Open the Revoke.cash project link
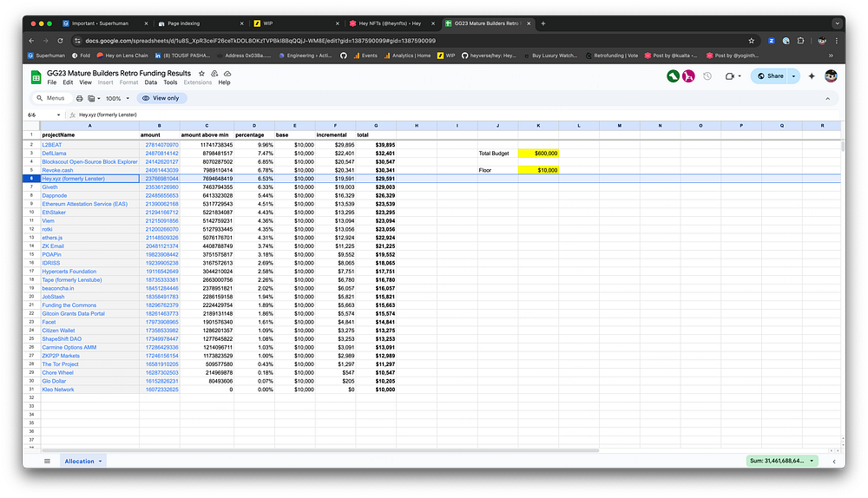 point(57,170)
